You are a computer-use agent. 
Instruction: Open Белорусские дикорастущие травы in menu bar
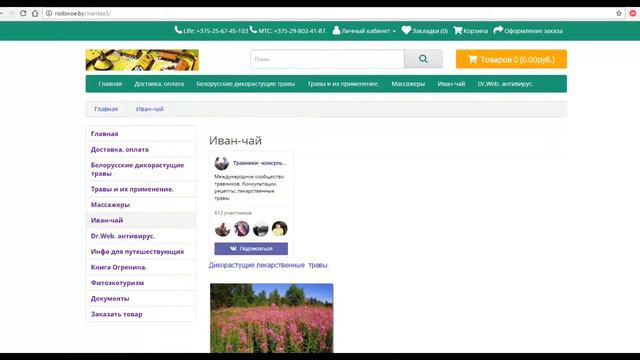246,84
